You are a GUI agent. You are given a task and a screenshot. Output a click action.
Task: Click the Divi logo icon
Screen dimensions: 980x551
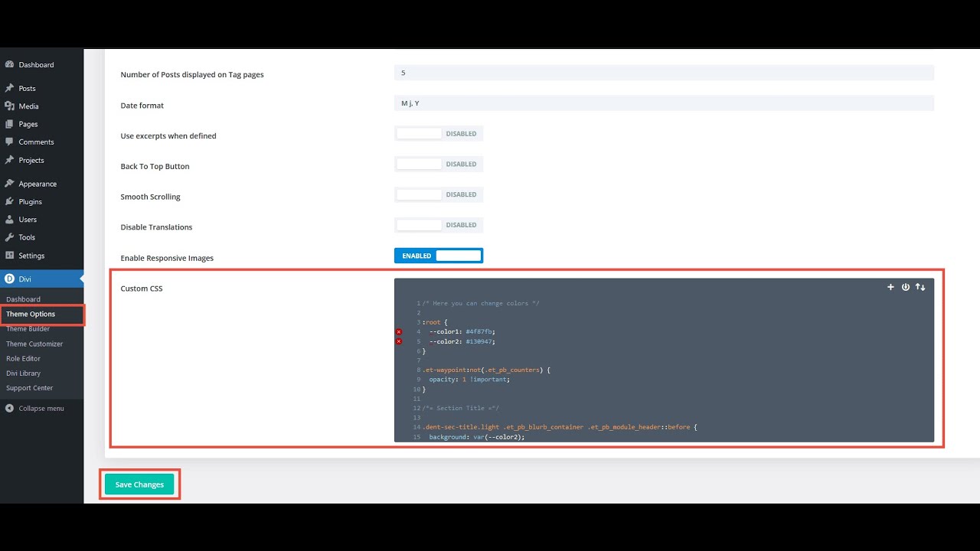point(9,279)
